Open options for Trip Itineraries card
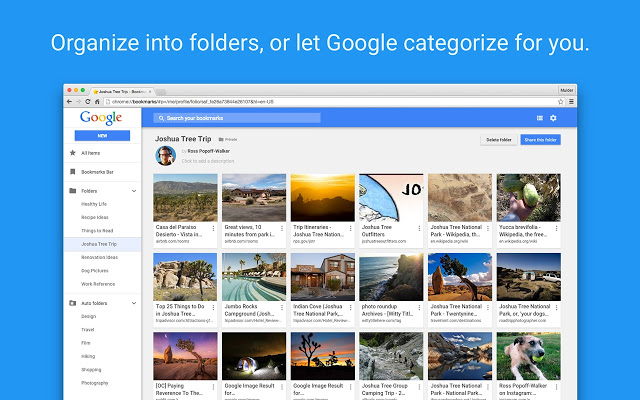 350,229
